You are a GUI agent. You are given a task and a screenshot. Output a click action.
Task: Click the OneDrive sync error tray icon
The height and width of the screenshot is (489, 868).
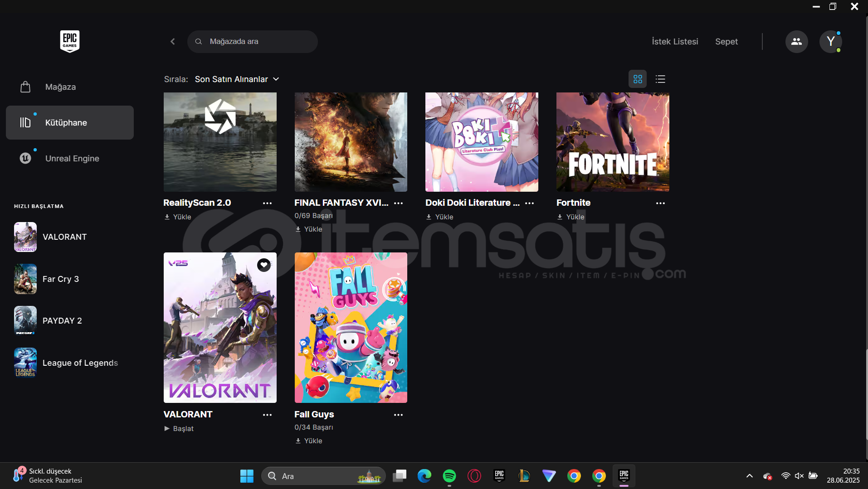point(767,476)
